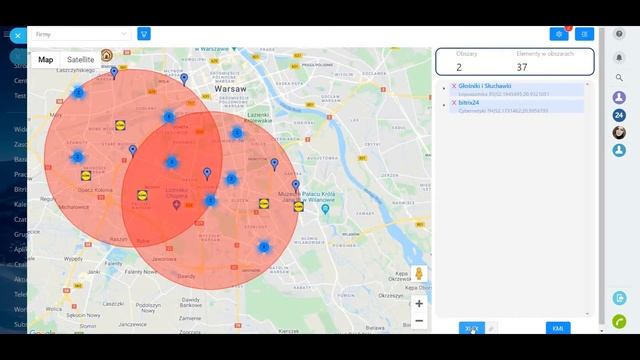This screenshot has width=640, height=360.
Task: Select the Lidl marker inside the circles' overlap
Action: (x=142, y=195)
